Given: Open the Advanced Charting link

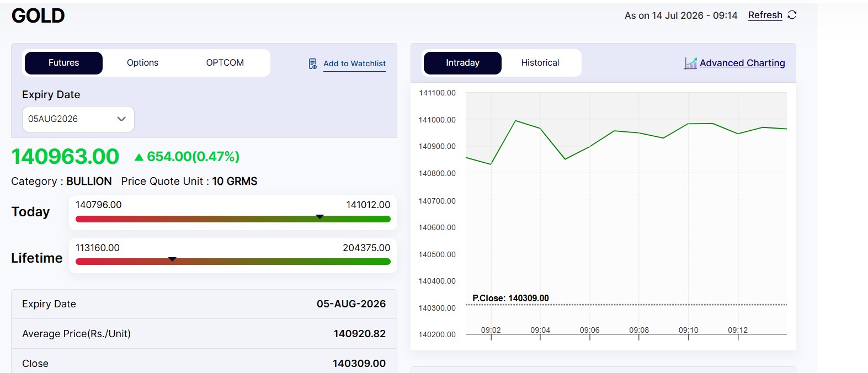Looking at the screenshot, I should coord(742,63).
